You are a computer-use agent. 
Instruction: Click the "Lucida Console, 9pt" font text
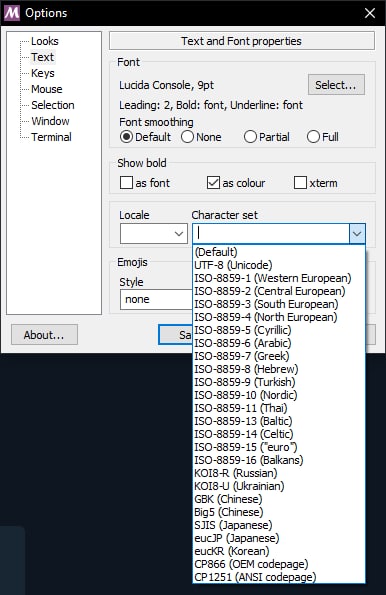tap(166, 85)
